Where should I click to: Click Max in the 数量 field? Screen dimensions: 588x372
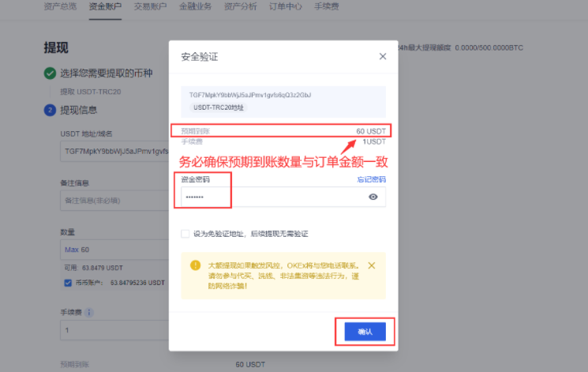(x=72, y=250)
